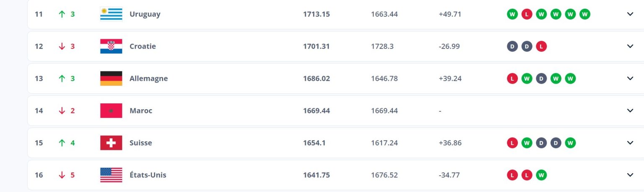The height and width of the screenshot is (192, 644).
Task: Expand the États-Unis row details chevron
Action: click(630, 175)
